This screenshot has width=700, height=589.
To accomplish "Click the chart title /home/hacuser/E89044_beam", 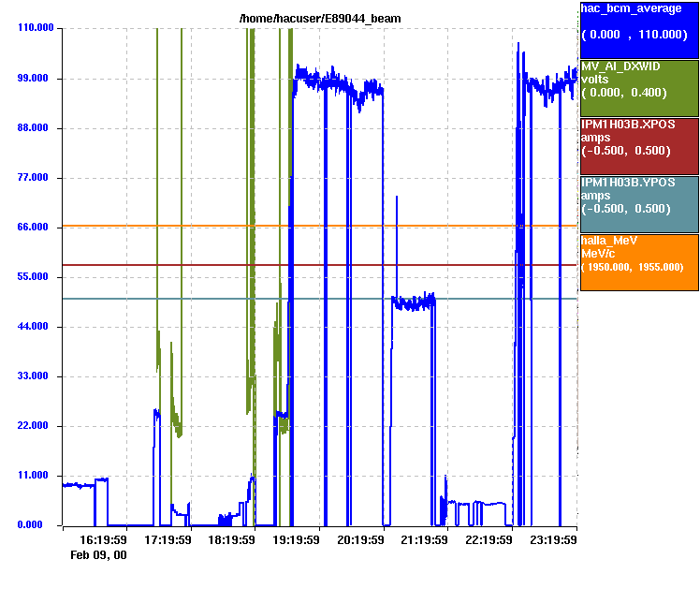I will point(319,20).
